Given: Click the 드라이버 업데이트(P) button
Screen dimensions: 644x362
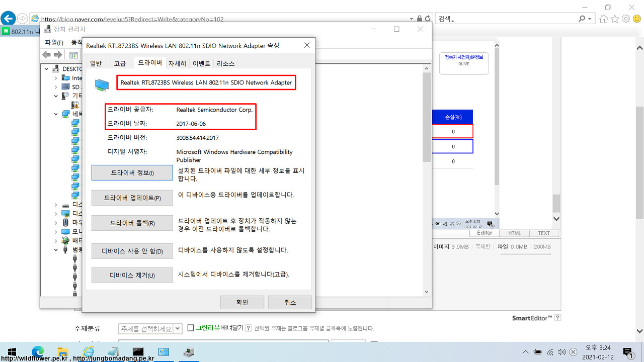Looking at the screenshot, I should coord(132,198).
